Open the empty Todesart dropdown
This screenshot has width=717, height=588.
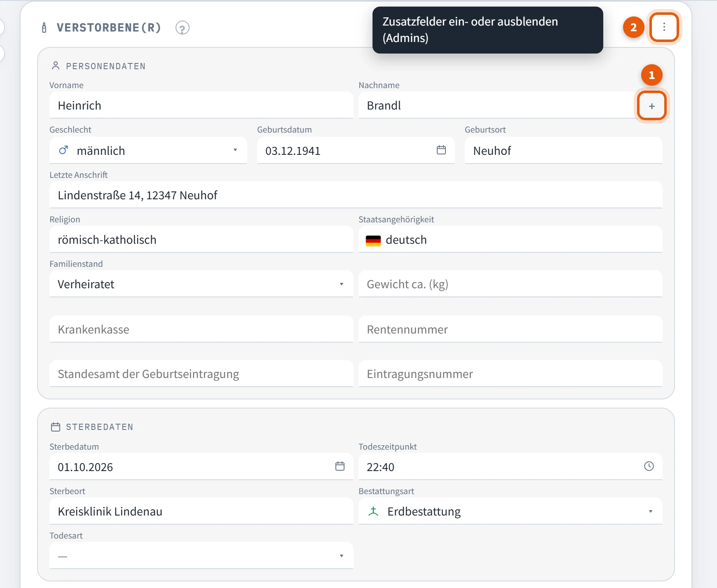click(201, 555)
